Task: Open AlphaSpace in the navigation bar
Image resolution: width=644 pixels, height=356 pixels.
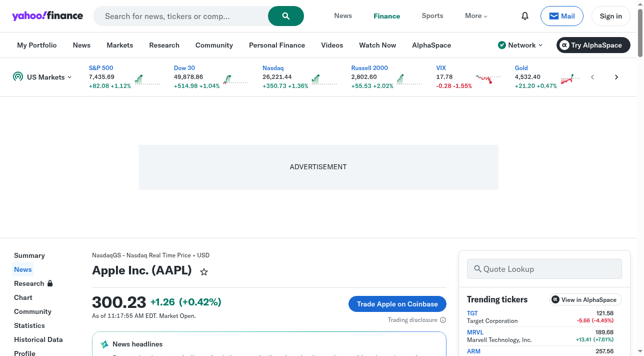Action: click(x=431, y=45)
